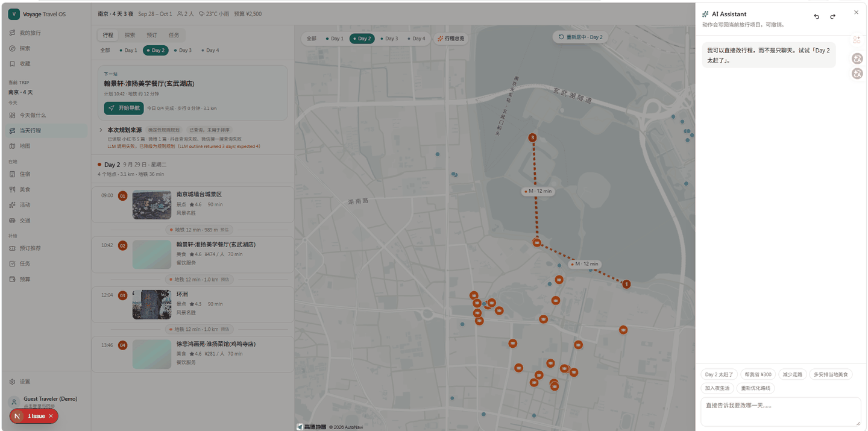Redo the AI Assistant action
This screenshot has height=431, width=868.
click(x=832, y=16)
